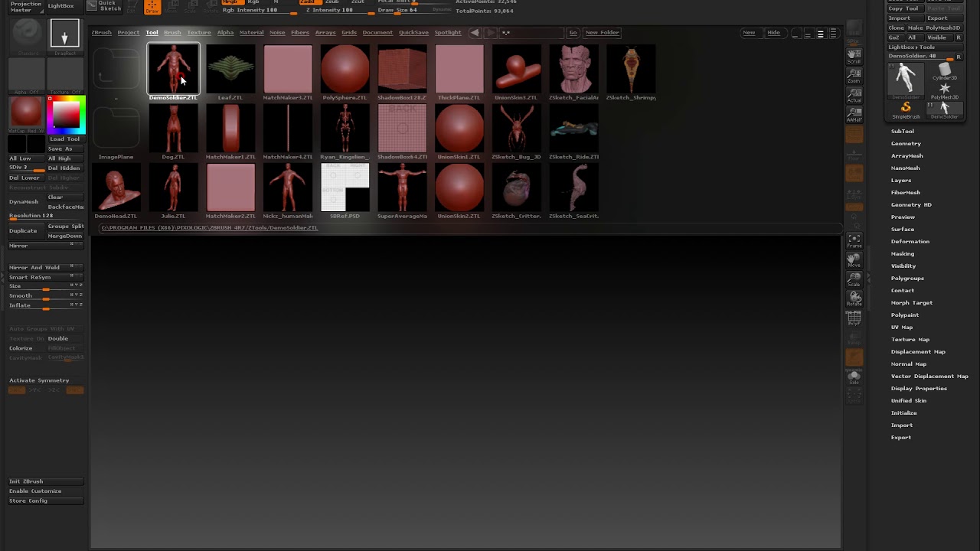The image size is (980, 551).
Task: Expand the Display Properties section
Action: click(x=919, y=388)
